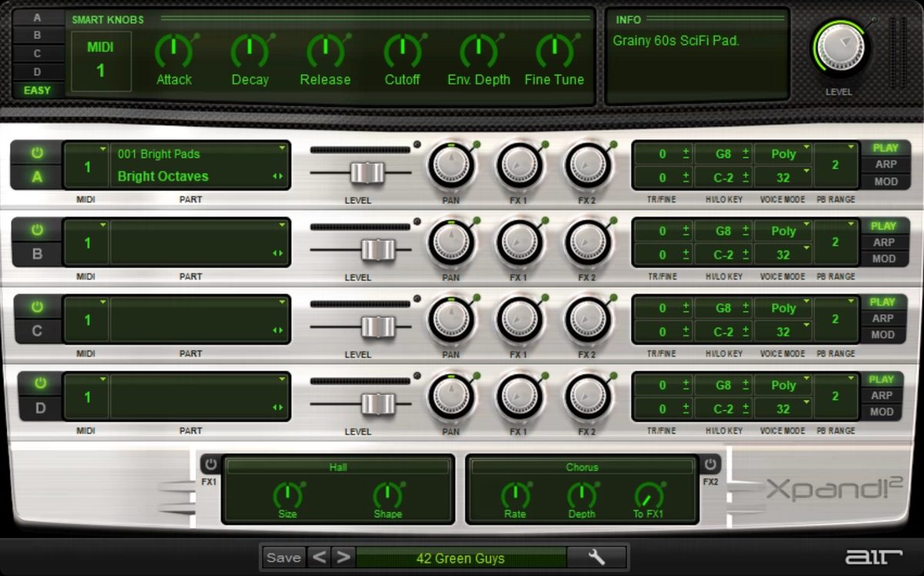Click the FX 2 knob for part B

click(x=588, y=243)
